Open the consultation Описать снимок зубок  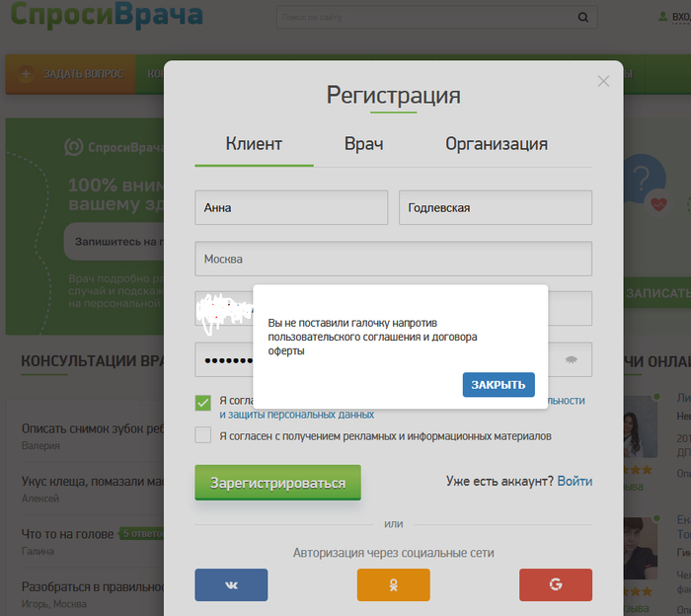click(x=93, y=428)
